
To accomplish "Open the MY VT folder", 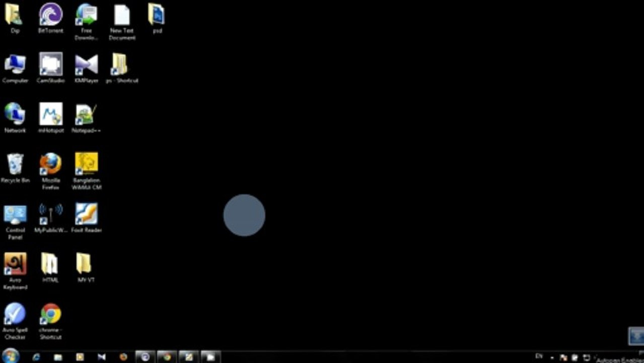I will point(86,268).
